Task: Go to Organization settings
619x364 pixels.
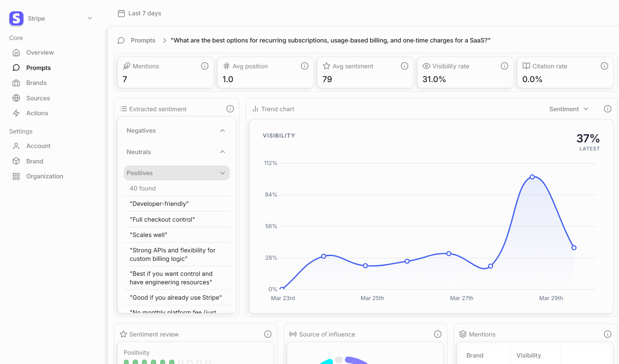Action: (45, 176)
